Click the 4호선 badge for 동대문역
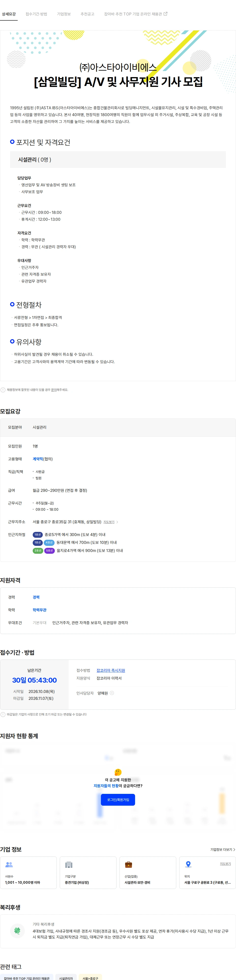The width and height of the screenshot is (236, 980). tap(49, 542)
